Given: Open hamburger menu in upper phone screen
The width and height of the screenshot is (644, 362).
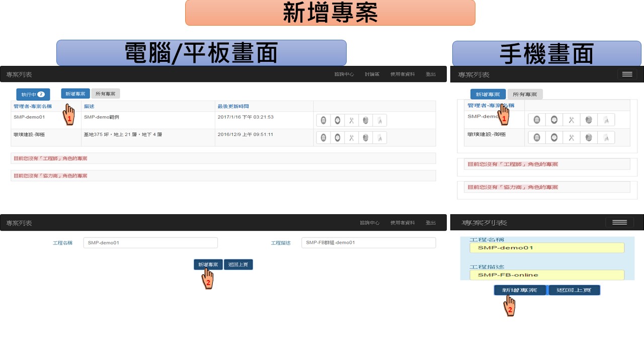Looking at the screenshot, I should point(627,74).
